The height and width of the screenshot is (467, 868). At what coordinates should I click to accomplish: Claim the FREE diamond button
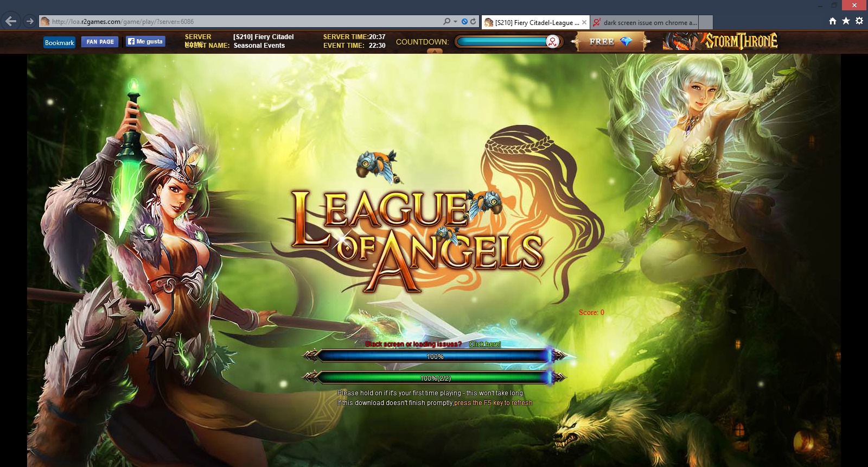click(x=610, y=42)
